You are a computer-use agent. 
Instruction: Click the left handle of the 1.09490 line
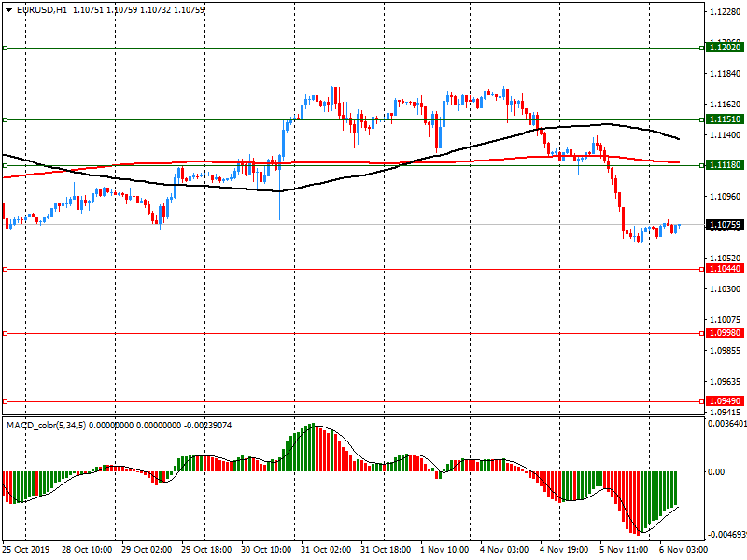click(x=5, y=402)
